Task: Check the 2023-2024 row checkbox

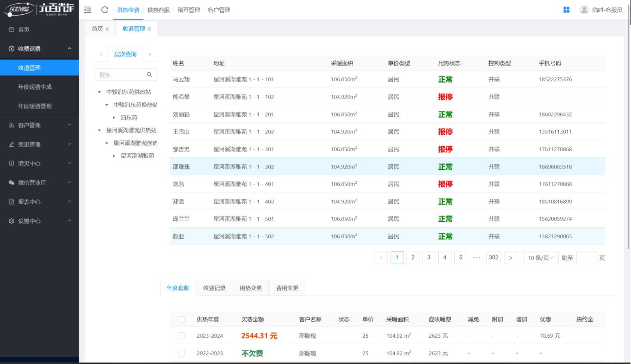Action: tap(182, 336)
